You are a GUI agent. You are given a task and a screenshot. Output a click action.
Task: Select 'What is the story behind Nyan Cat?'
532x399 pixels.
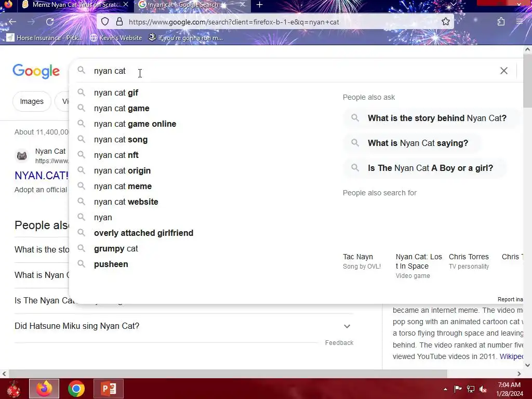coord(431,118)
